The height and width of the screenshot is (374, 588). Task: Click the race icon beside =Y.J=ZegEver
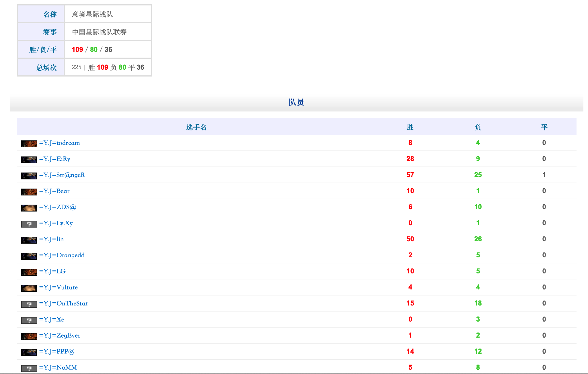tap(29, 336)
